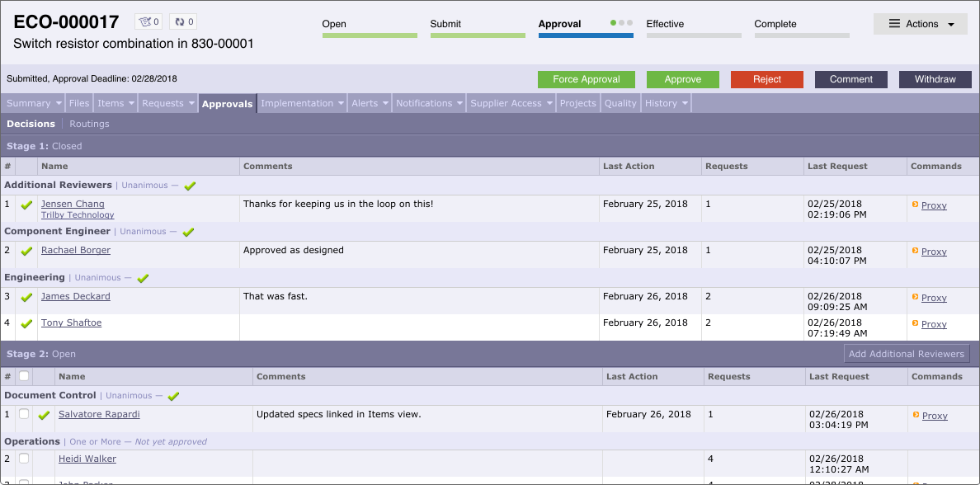Open Salvatore Rapardi's profile link

[x=99, y=414]
